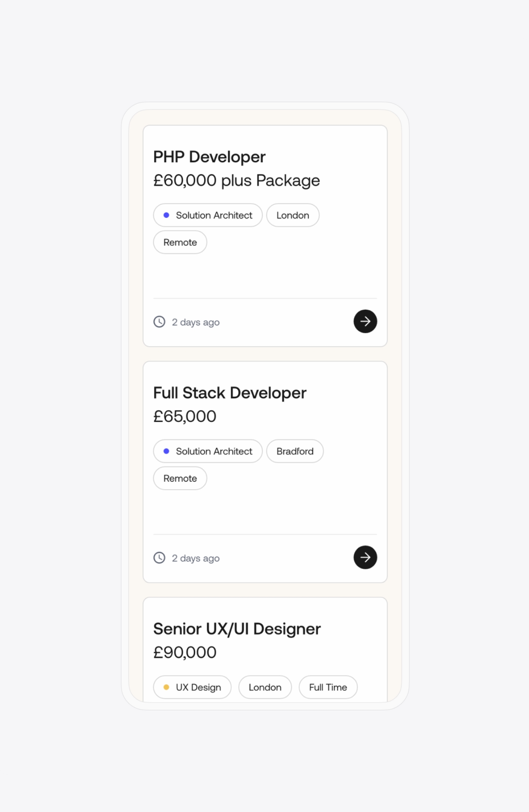Open the Senior UX/UI Designer job listing
The image size is (529, 812).
pyautogui.click(x=237, y=628)
